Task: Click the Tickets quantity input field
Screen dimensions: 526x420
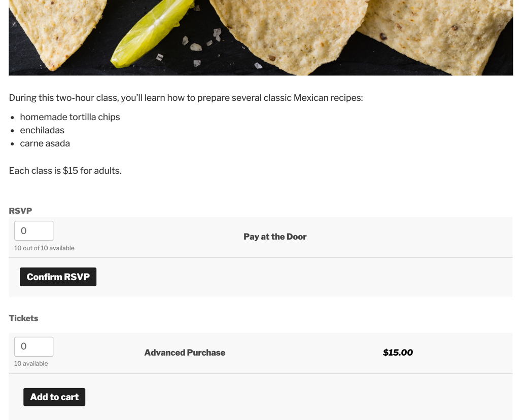Action: pos(33,347)
